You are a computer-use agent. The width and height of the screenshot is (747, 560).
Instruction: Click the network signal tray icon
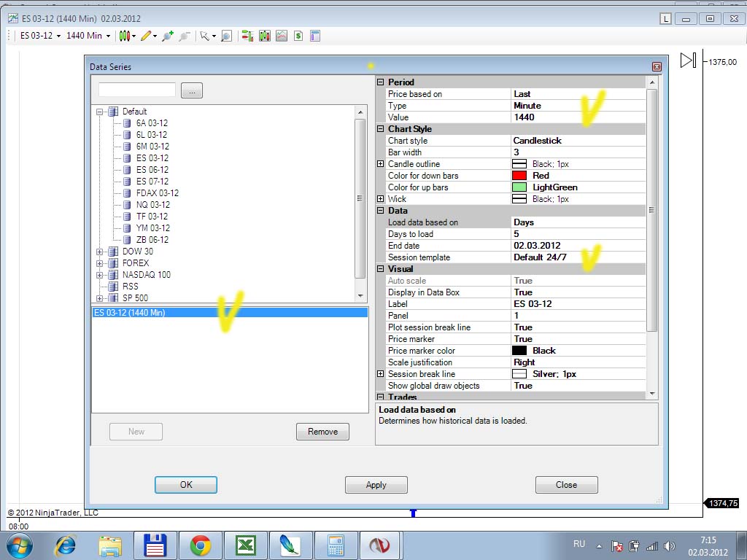pos(651,546)
